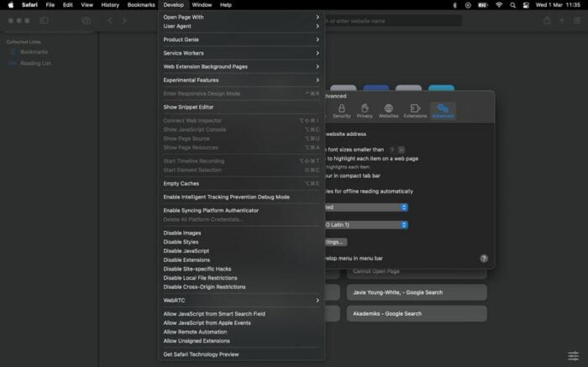Enable Syncing Platform Authenticator
This screenshot has width=588, height=367.
(x=241, y=210)
